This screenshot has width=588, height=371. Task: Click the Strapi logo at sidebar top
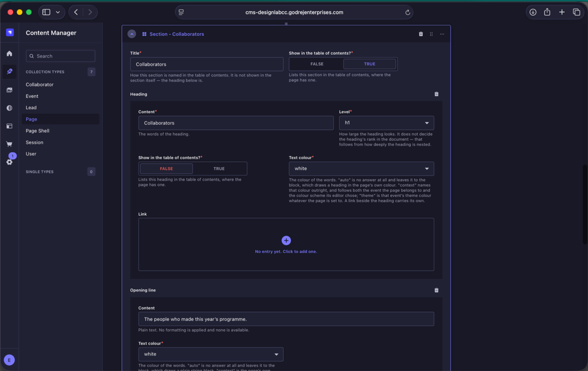tap(10, 32)
